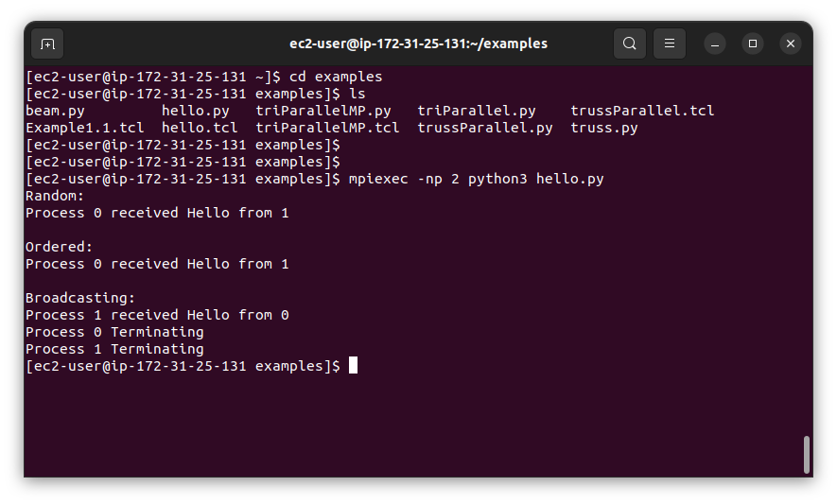
Task: Click the search magnifier icon
Action: coord(630,43)
